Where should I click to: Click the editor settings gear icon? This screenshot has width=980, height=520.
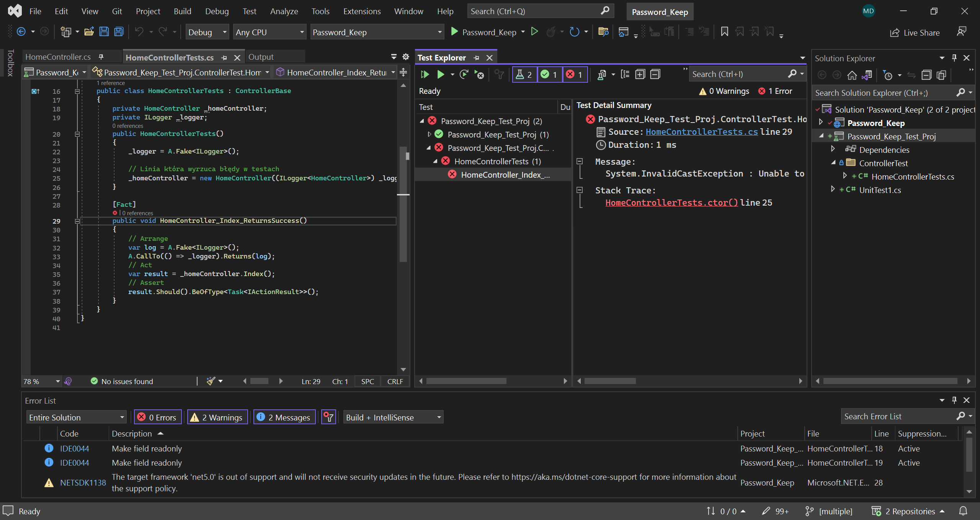point(406,57)
